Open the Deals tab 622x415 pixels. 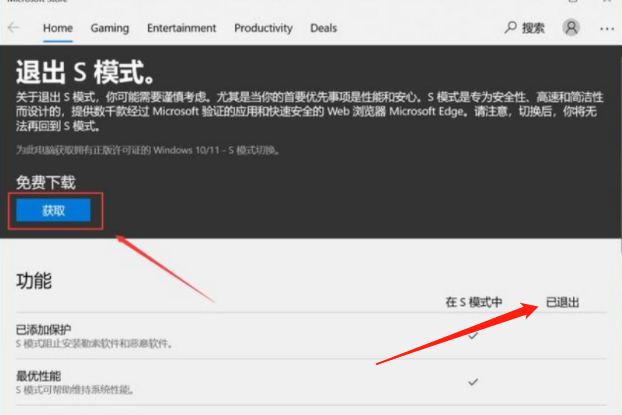tap(323, 28)
